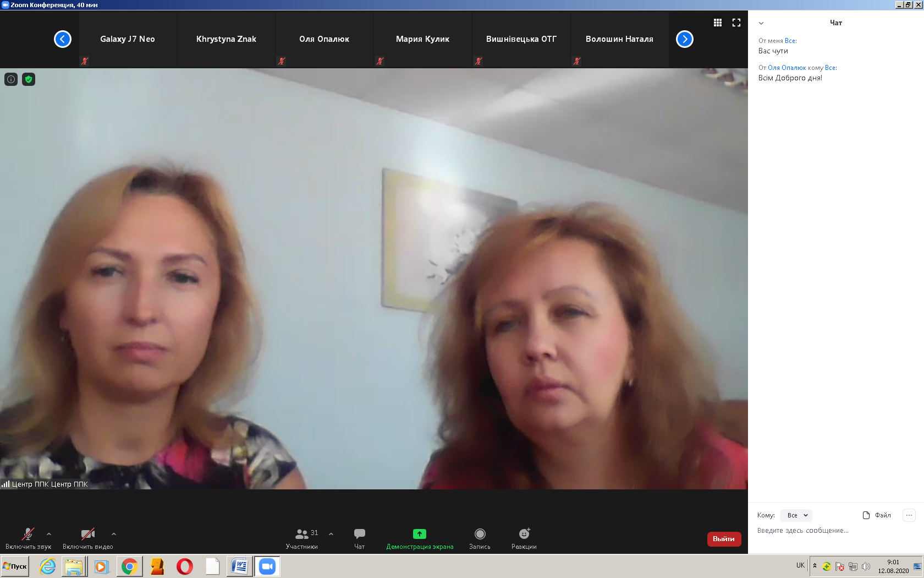
Task: Open media player taskbar icon
Action: [102, 566]
